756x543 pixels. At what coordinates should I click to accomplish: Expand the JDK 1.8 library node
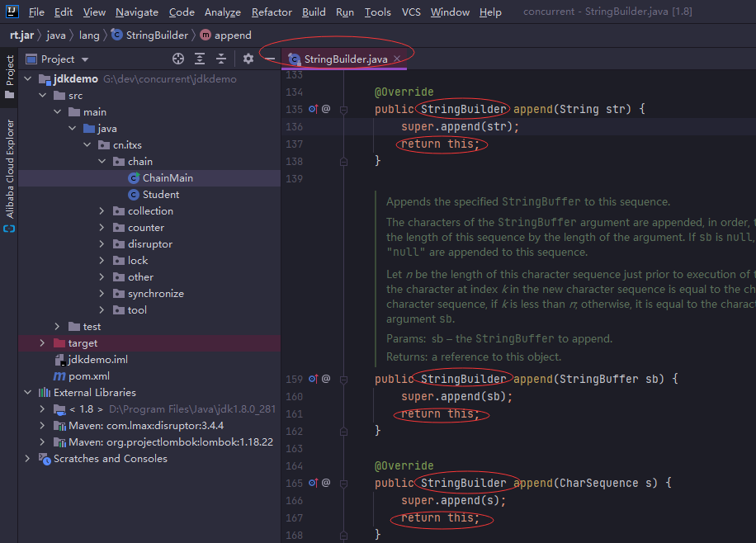pyautogui.click(x=42, y=409)
